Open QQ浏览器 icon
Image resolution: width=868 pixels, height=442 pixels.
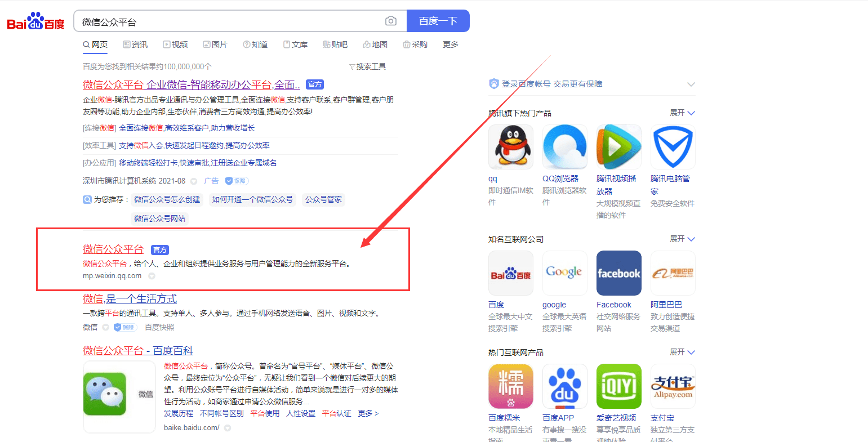tap(565, 147)
